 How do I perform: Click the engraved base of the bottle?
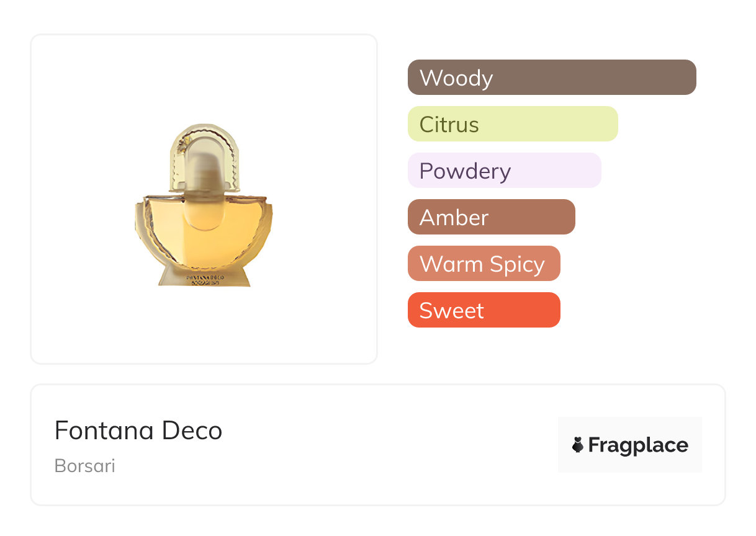click(x=204, y=277)
